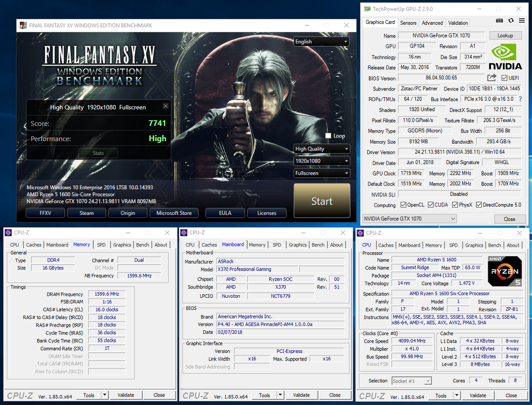Toggle the PhysX checkbox
Image resolution: width=532 pixels, height=405 pixels.
coord(455,205)
